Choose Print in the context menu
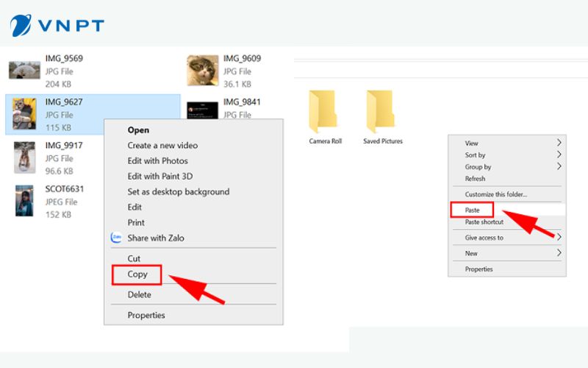This screenshot has height=368, width=588. pyautogui.click(x=136, y=223)
